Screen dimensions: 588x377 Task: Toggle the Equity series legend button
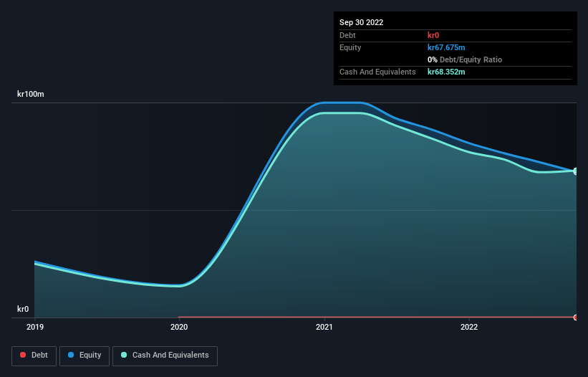tap(85, 355)
